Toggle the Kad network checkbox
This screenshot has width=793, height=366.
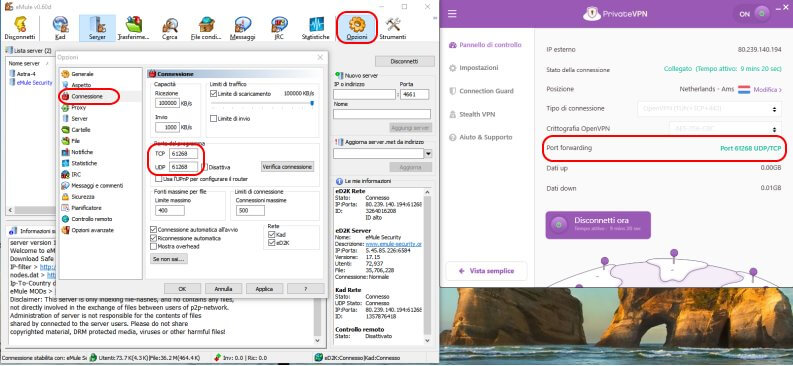click(272, 235)
